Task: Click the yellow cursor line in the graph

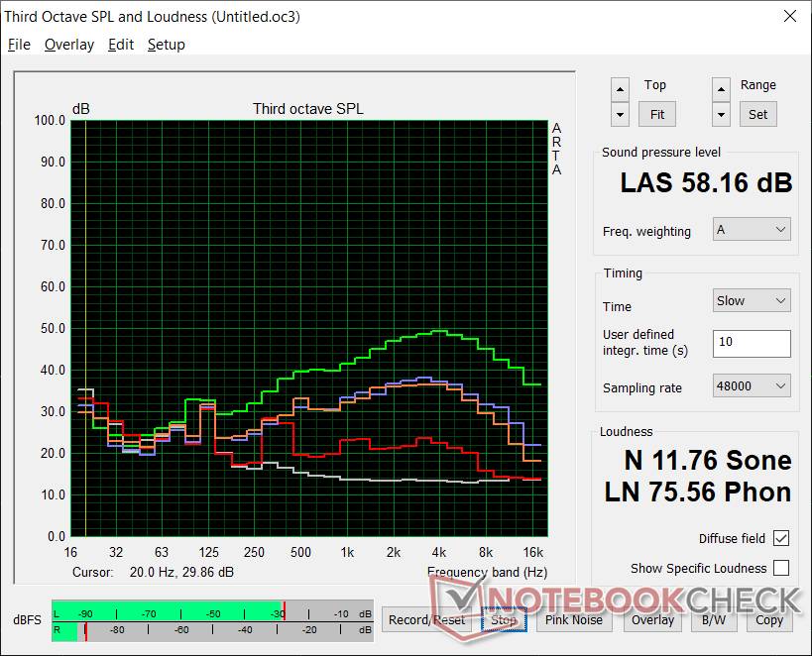Action: tap(85, 328)
